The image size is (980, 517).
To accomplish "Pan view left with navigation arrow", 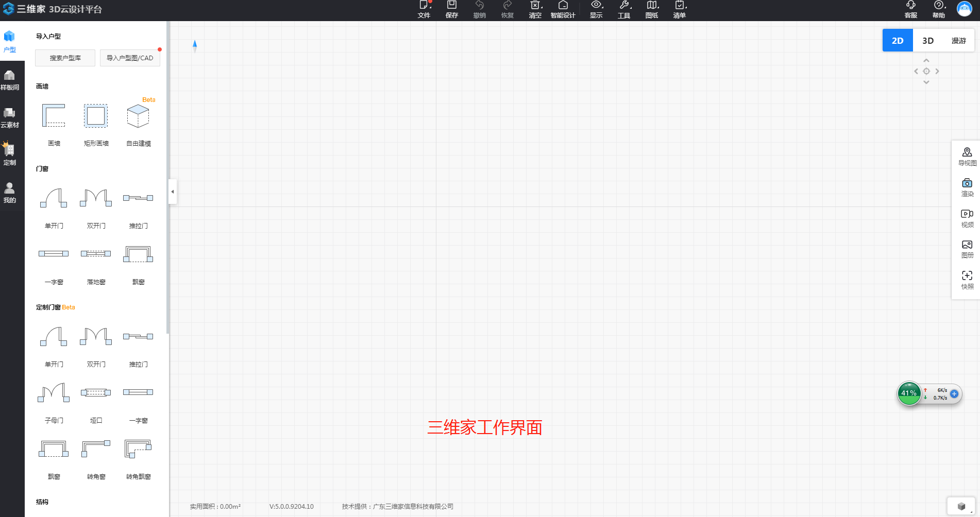I will coord(916,72).
